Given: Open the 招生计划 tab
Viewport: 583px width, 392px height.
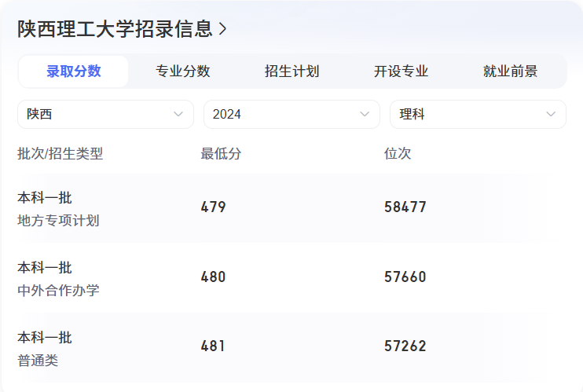Looking at the screenshot, I should [x=291, y=71].
